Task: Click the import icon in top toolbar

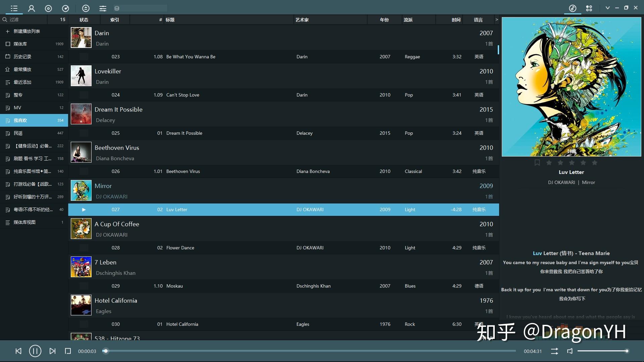Action: point(86,8)
